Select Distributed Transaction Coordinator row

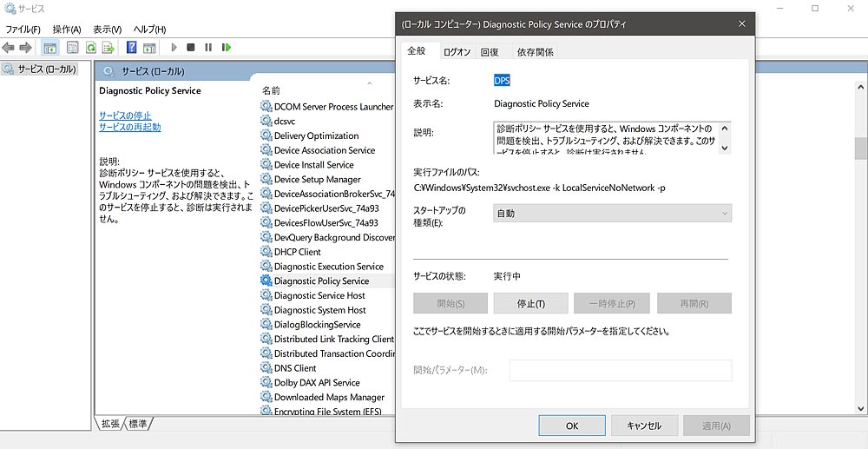(x=326, y=353)
